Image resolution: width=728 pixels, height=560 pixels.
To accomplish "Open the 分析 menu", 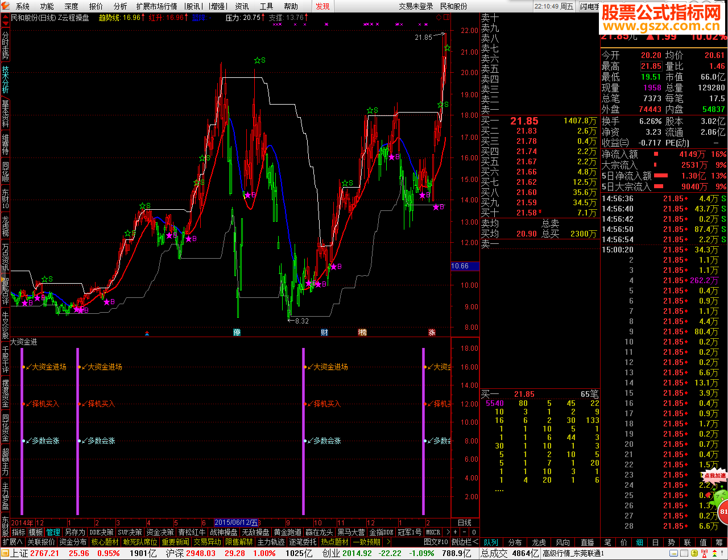I will point(121,6).
